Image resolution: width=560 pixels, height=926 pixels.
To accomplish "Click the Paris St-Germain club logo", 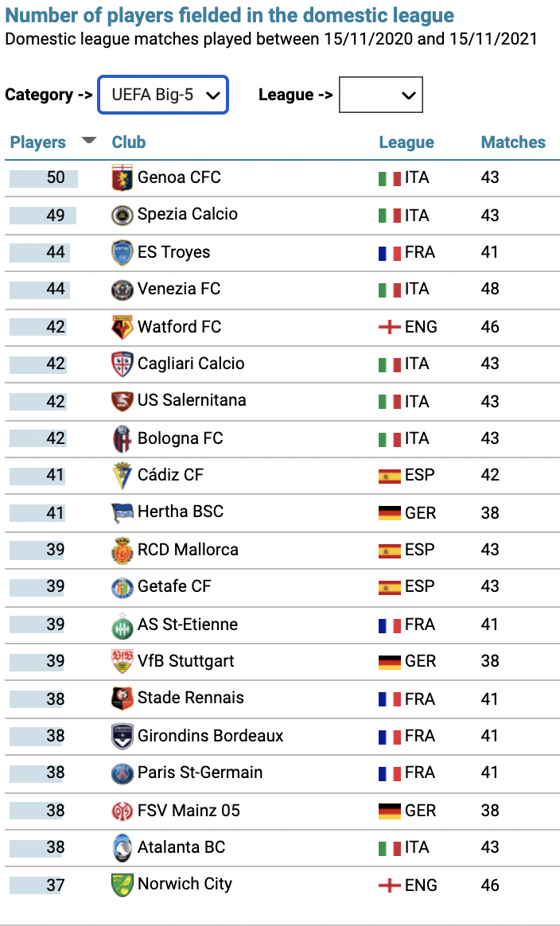I will point(122,773).
